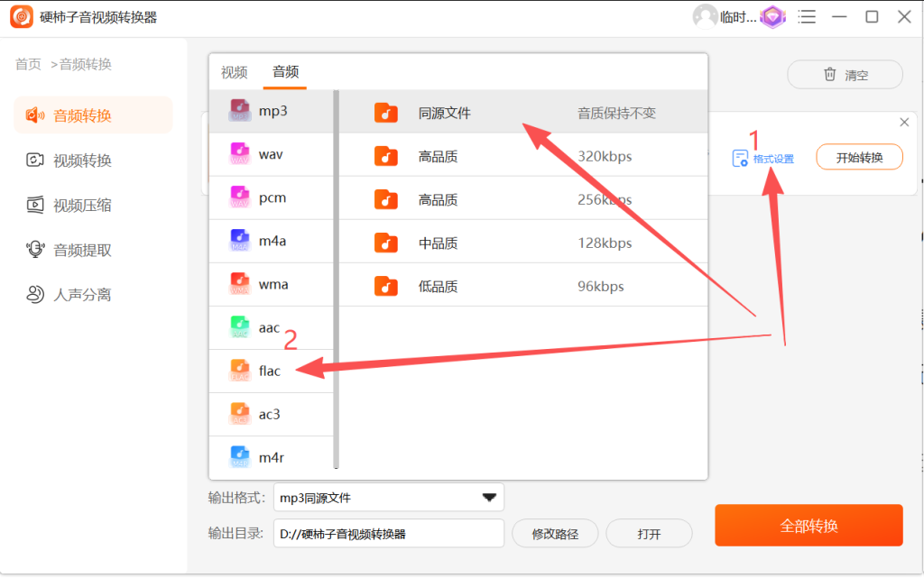Click the VIP diamond badge icon
This screenshot has width=924, height=578.
point(772,17)
